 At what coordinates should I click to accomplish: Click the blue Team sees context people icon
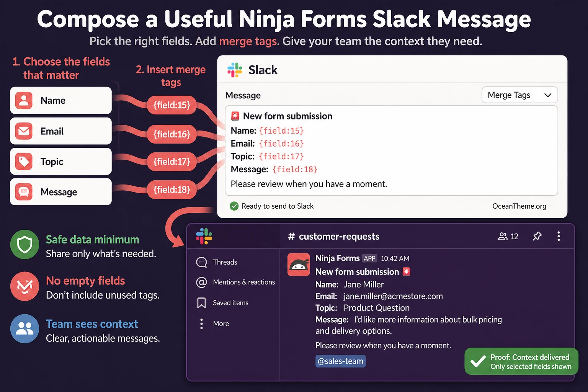(24, 328)
